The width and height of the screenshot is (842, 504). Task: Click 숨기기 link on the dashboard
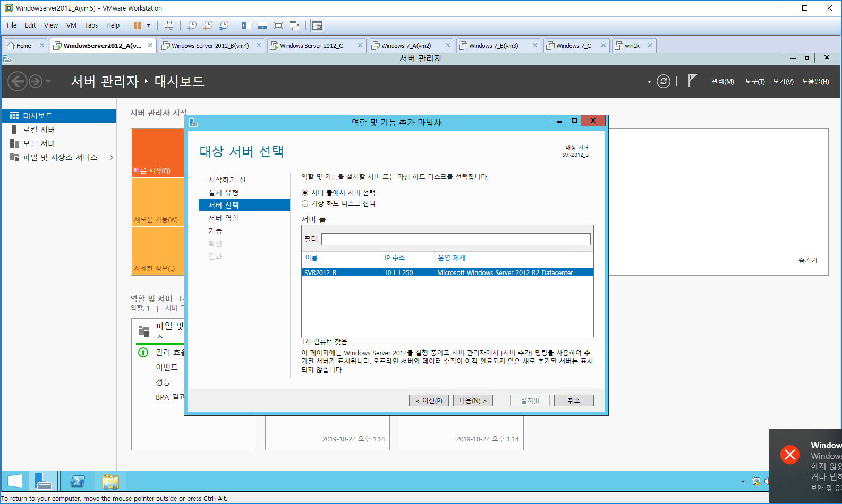tap(807, 260)
